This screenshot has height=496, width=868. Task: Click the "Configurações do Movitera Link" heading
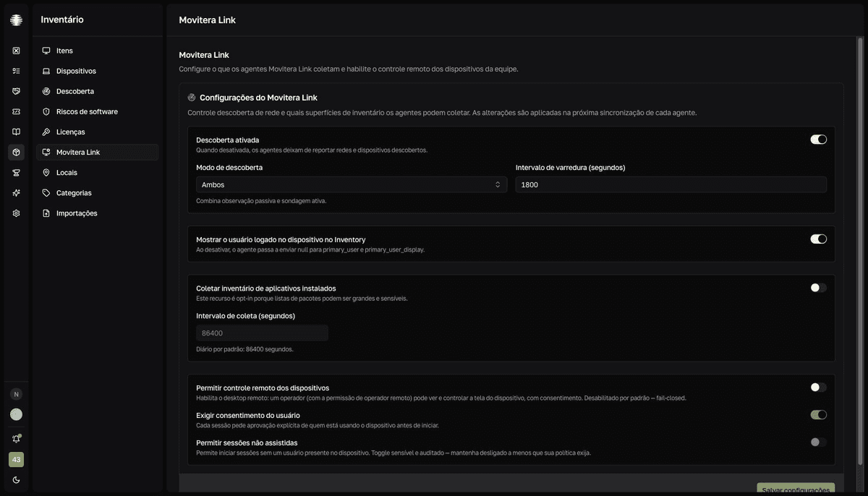(x=258, y=98)
